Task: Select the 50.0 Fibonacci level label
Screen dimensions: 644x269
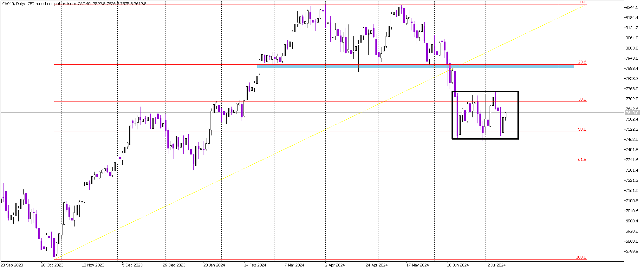Action: click(582, 129)
